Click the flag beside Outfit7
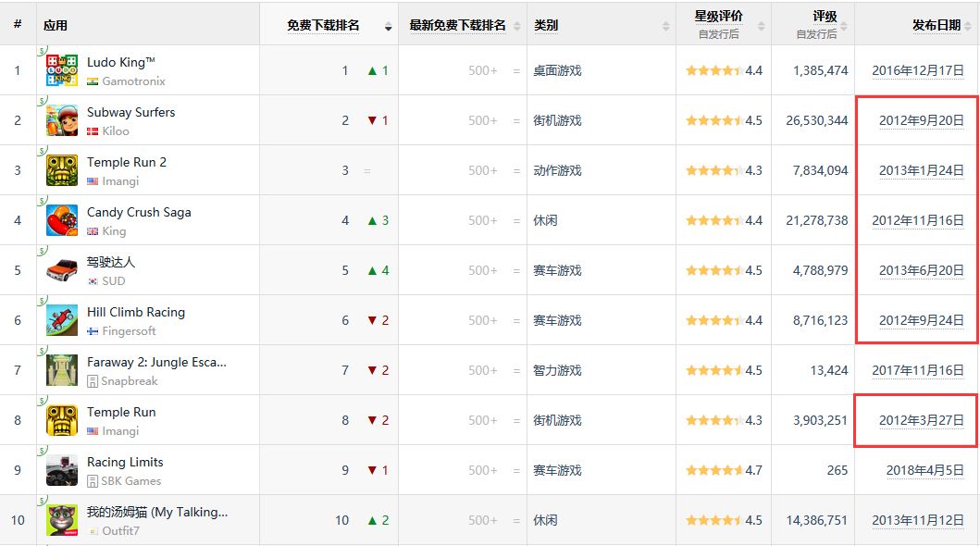980x546 pixels. click(93, 531)
